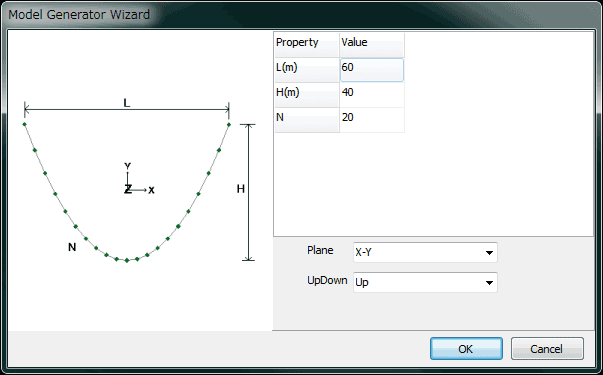Click the Plane dropdown arrow
The width and height of the screenshot is (603, 375).
coord(489,253)
